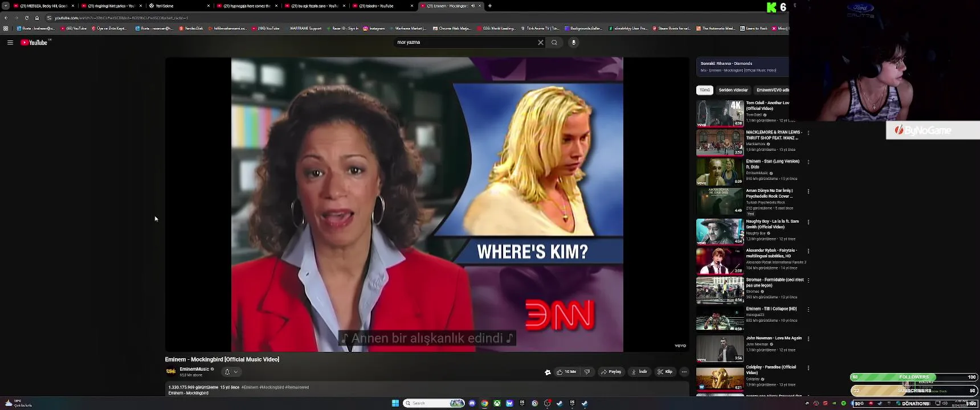Switch to the taladro - YouTube tab
The image size is (980, 410).
tap(383, 6)
